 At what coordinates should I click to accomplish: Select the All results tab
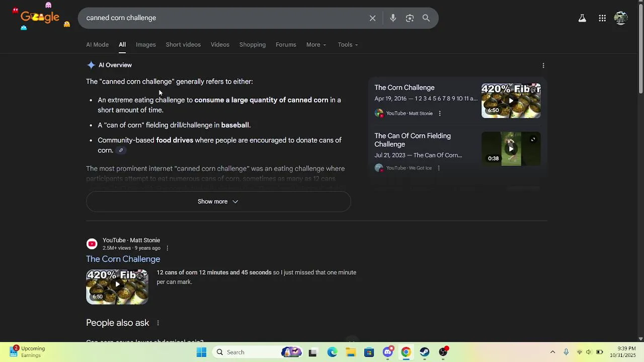[122, 45]
